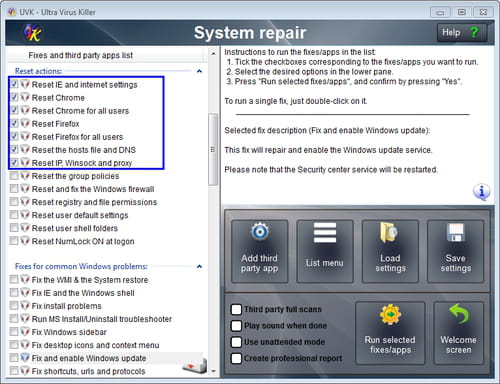Click the green Help question mark
Screen dimensions: 500x384
coord(474,32)
